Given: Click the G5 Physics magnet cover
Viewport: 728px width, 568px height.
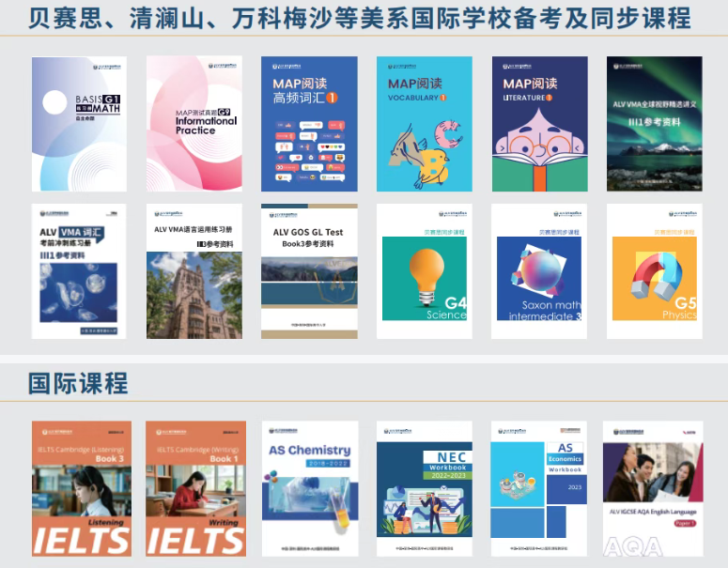Looking at the screenshot, I should tap(654, 271).
